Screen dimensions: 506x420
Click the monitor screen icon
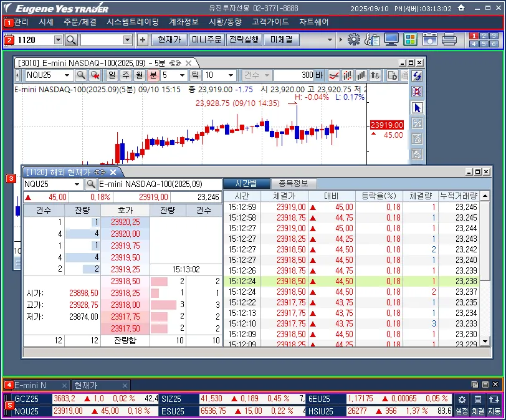[x=391, y=40]
